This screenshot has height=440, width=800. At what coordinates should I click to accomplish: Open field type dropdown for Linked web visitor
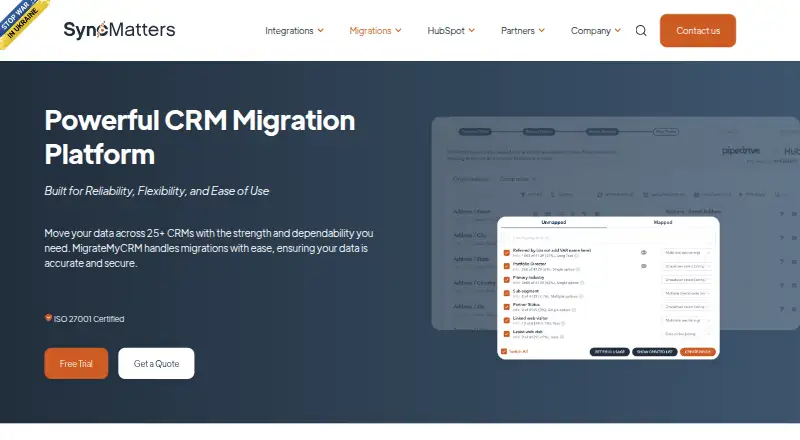[687, 321]
